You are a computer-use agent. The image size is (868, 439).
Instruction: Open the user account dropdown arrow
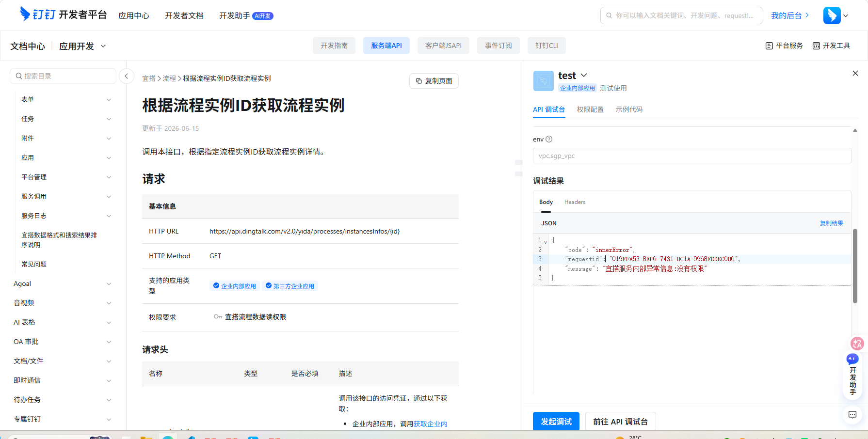pos(846,16)
